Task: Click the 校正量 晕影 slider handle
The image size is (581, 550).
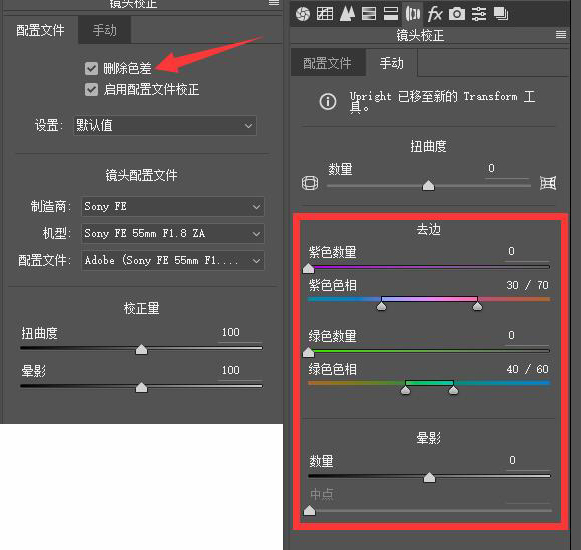Action: tap(141, 387)
